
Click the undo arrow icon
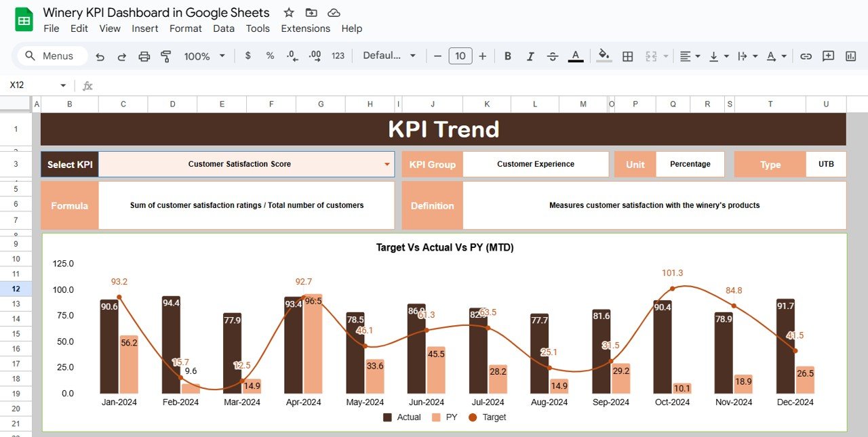100,56
